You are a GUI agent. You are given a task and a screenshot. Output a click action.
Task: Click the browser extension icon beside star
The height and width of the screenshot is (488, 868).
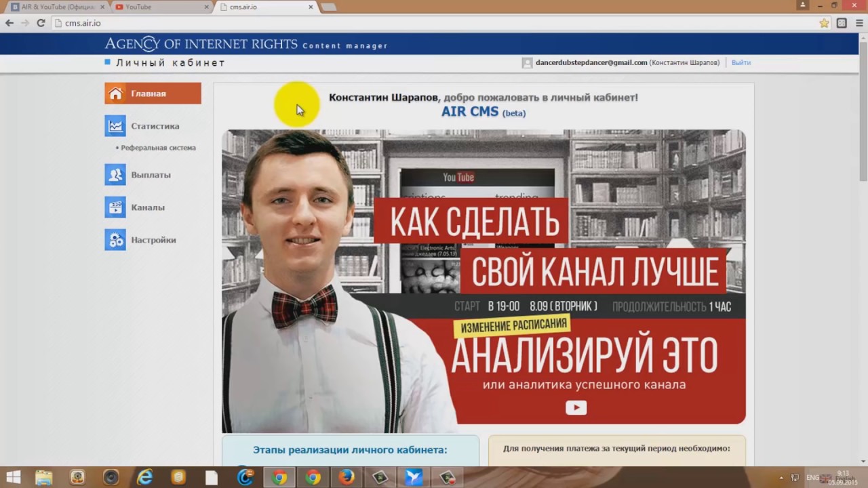pos(842,23)
